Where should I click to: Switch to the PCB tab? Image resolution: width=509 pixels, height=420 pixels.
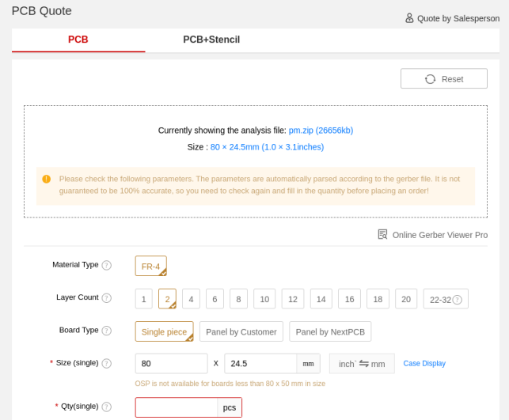[x=78, y=40]
